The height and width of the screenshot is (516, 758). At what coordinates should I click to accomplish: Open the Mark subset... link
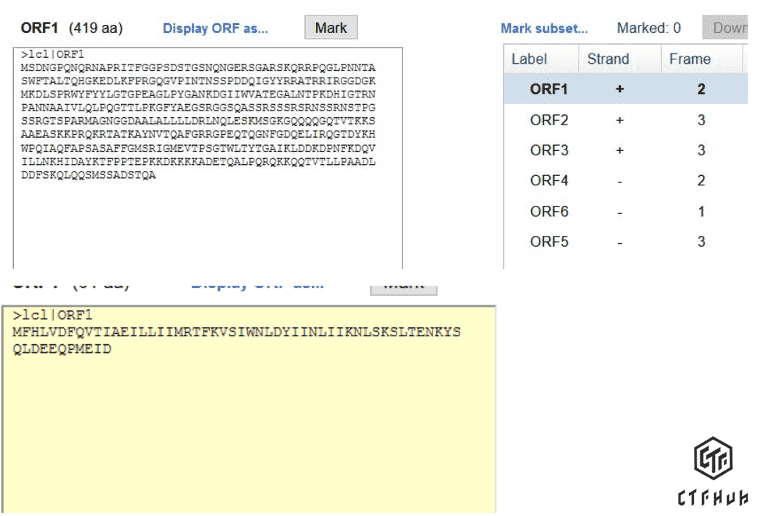tap(544, 28)
